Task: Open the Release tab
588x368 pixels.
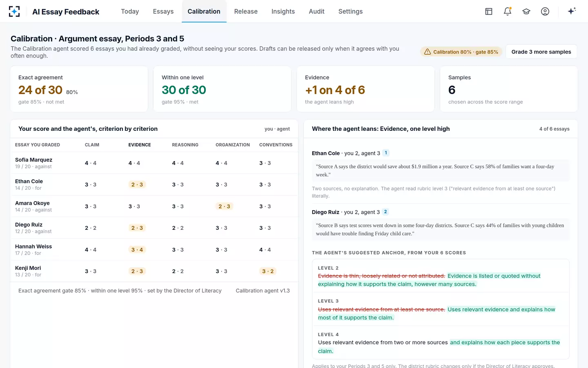Action: (x=246, y=11)
